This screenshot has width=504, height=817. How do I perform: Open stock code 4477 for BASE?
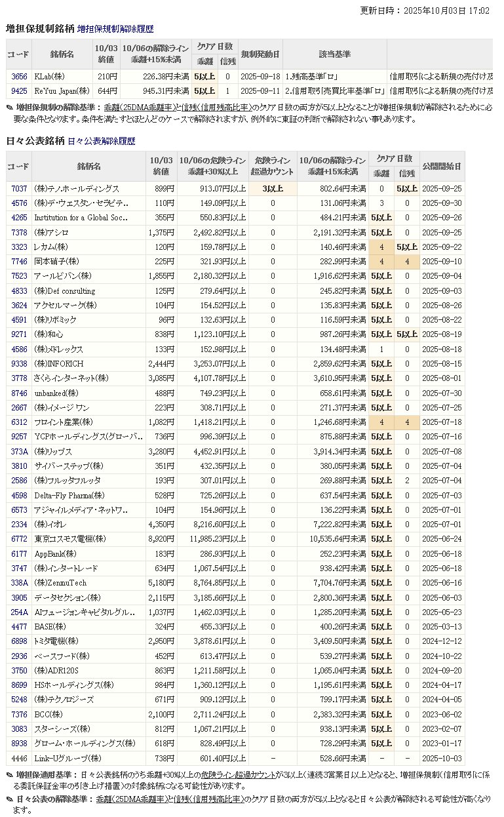tap(19, 627)
